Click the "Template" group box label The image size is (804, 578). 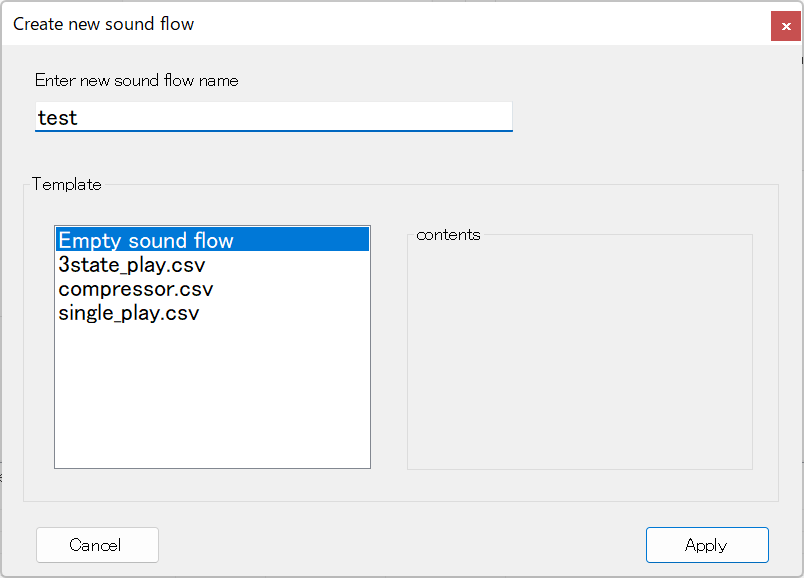[67, 184]
